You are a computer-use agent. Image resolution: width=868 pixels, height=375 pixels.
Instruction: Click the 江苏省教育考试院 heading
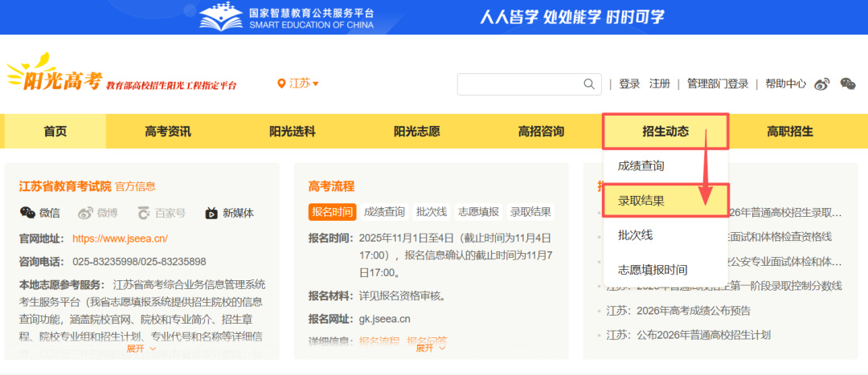[x=65, y=186]
